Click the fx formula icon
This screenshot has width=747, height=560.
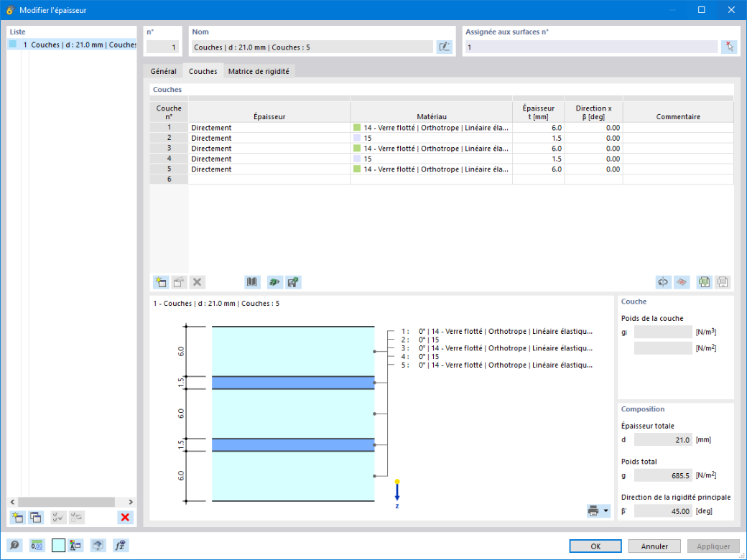(121, 546)
